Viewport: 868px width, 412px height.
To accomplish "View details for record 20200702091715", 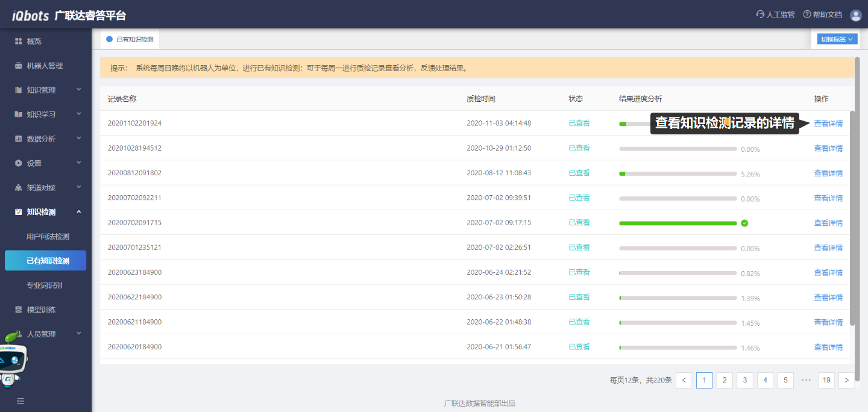I will 828,223.
